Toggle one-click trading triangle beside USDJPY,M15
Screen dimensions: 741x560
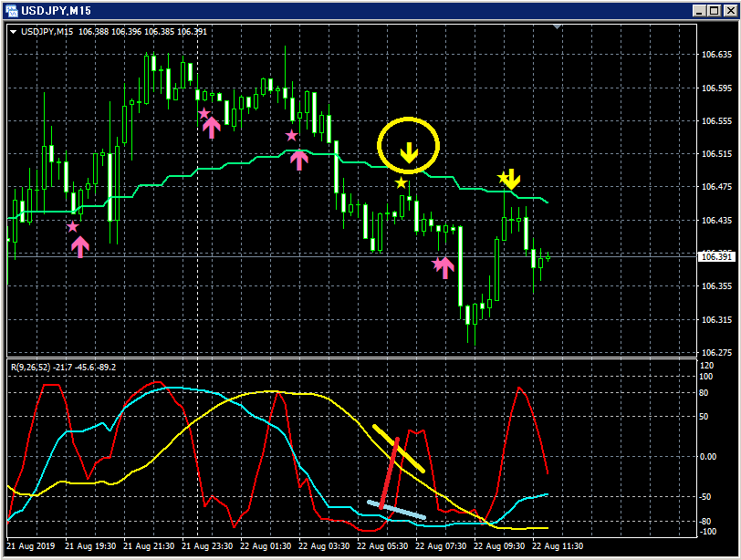pyautogui.click(x=13, y=32)
